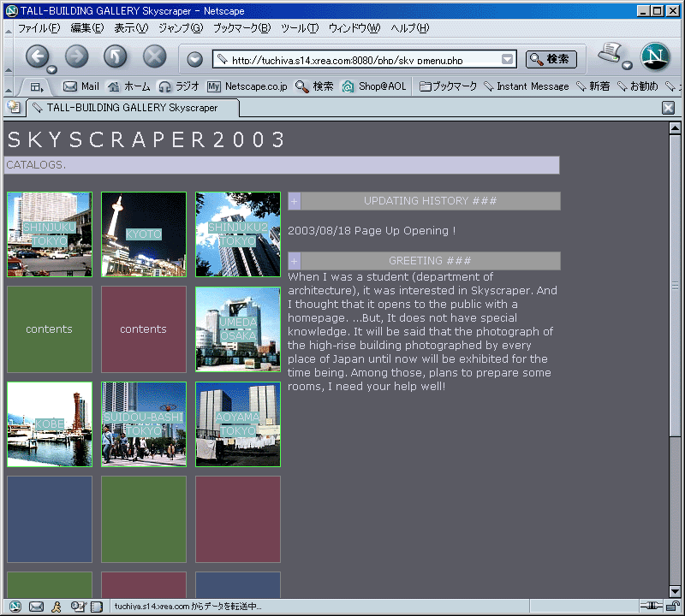Click the vertical scrollbar up arrow
Viewport: 685px width, 616px height.
pyautogui.click(x=675, y=128)
